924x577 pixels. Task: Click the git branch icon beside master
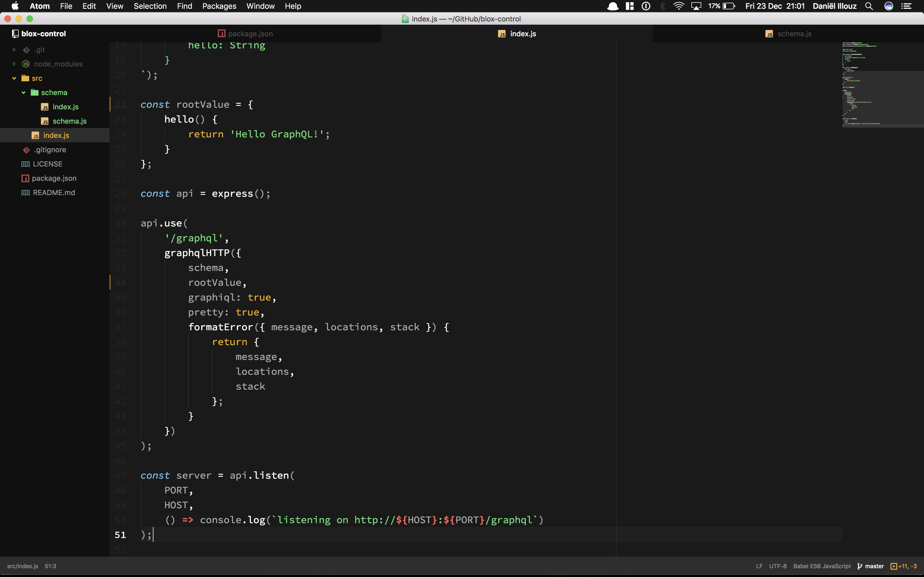pos(859,566)
